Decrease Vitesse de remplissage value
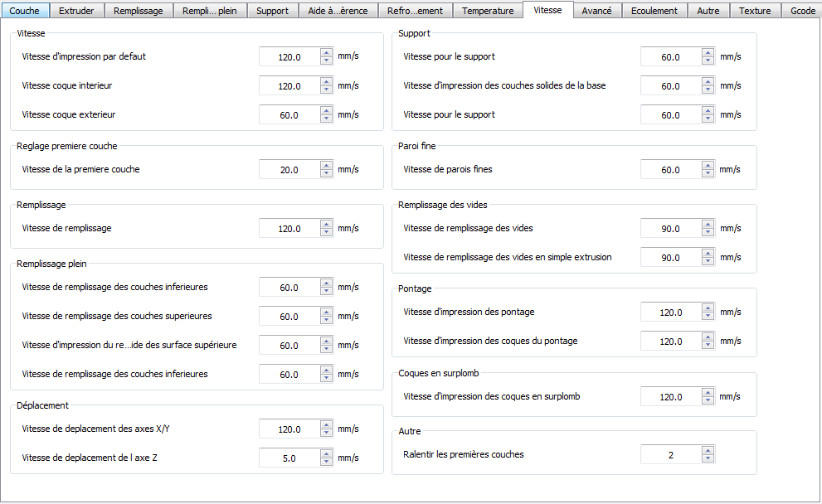 tap(326, 233)
